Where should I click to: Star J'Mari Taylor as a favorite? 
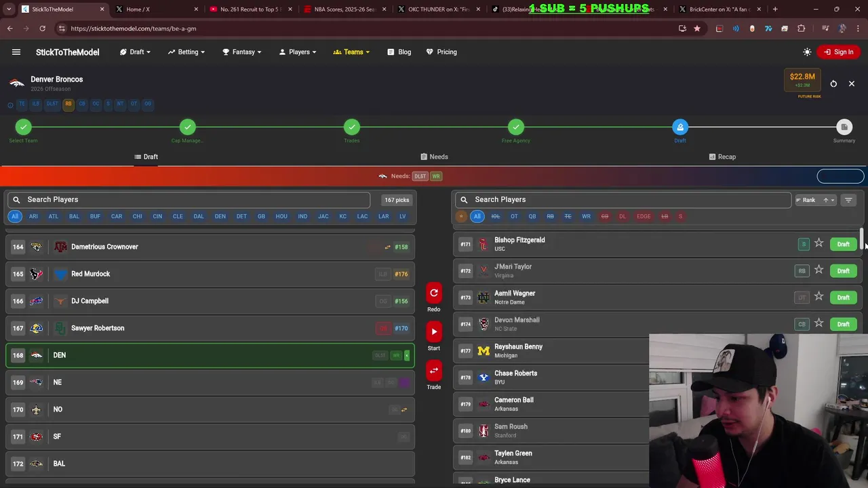[818, 270]
